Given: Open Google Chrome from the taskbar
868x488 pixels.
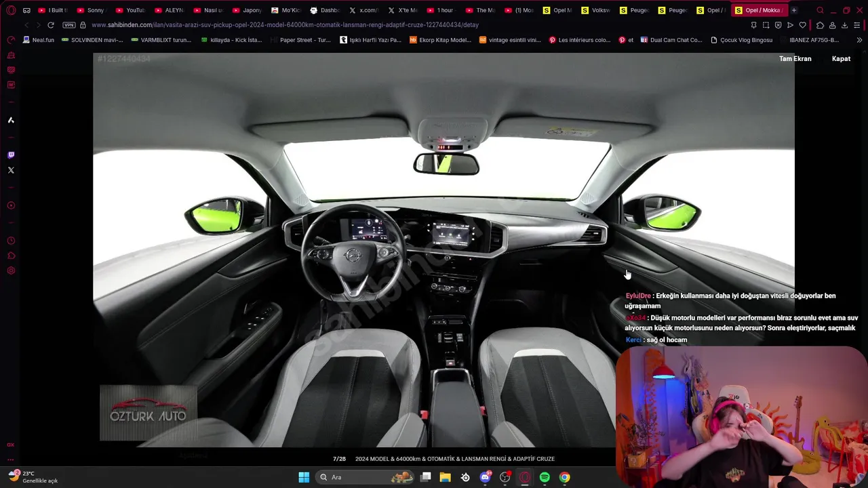Looking at the screenshot, I should (564, 477).
